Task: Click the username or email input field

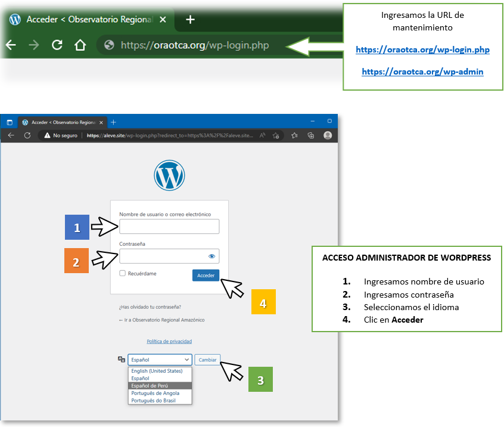Action: pos(169,227)
